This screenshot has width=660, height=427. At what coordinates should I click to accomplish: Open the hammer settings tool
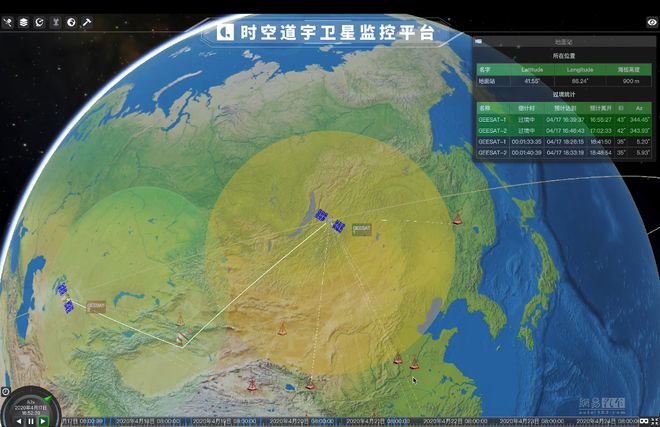(x=87, y=22)
